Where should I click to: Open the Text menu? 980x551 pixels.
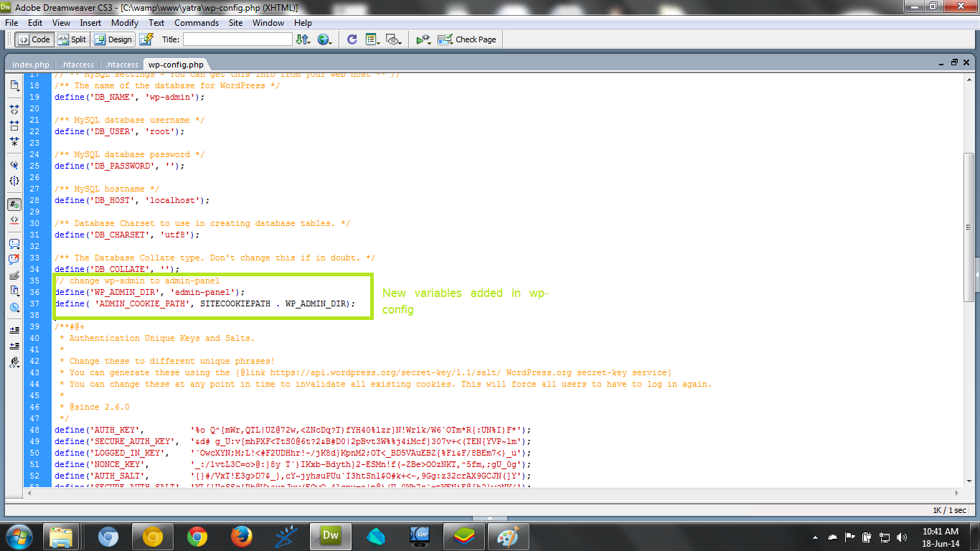click(x=156, y=23)
